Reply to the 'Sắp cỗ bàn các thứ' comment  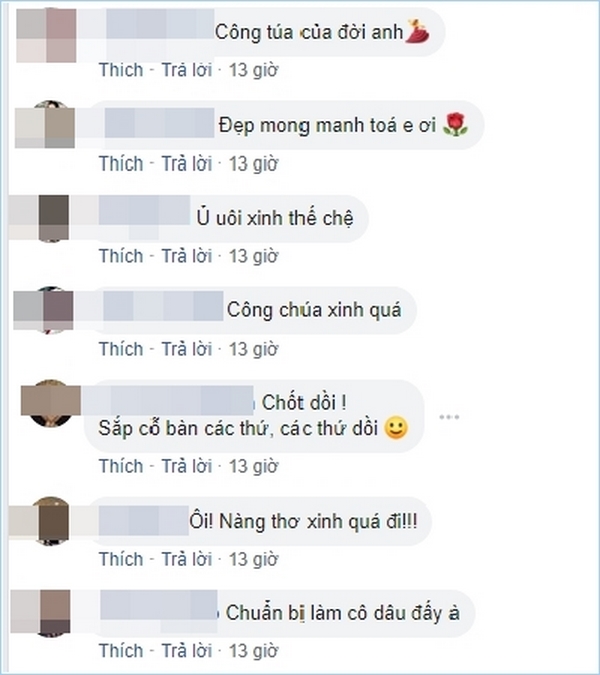(x=186, y=466)
